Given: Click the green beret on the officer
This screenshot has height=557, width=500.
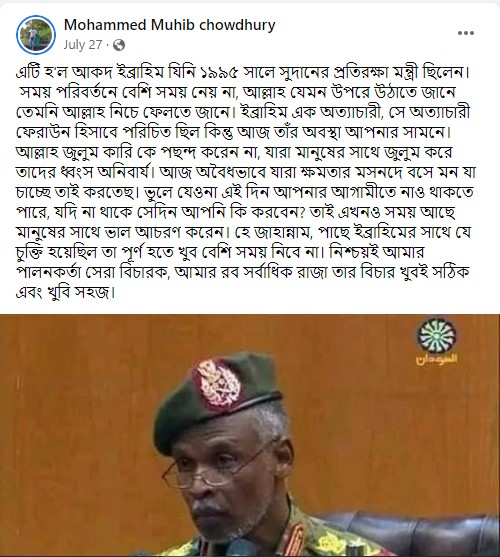Looking at the screenshot, I should pyautogui.click(x=217, y=396).
